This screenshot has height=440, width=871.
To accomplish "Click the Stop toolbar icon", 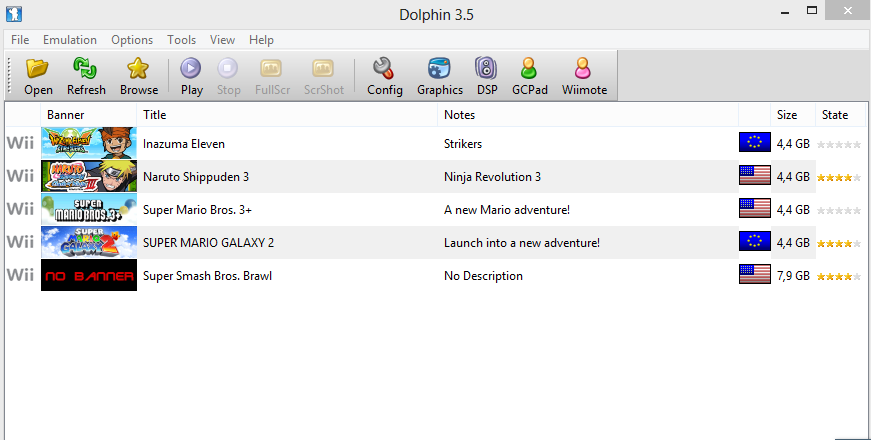I will pos(228,69).
